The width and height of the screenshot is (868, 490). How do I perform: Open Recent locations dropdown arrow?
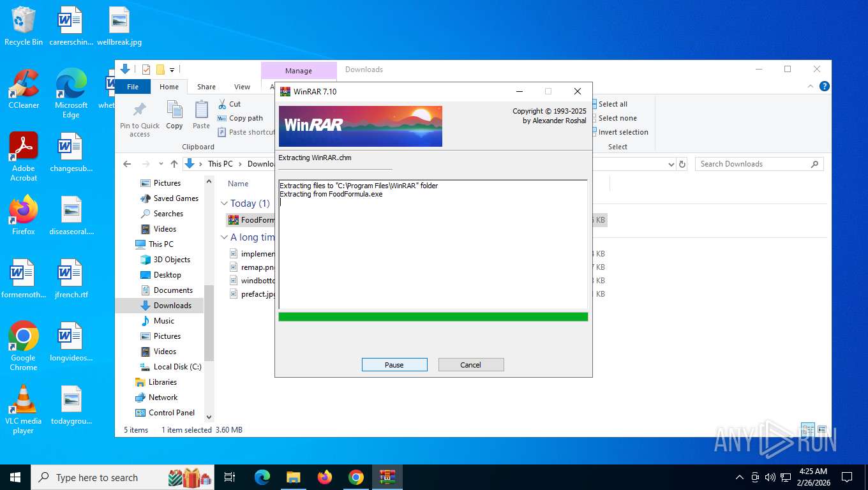click(161, 164)
